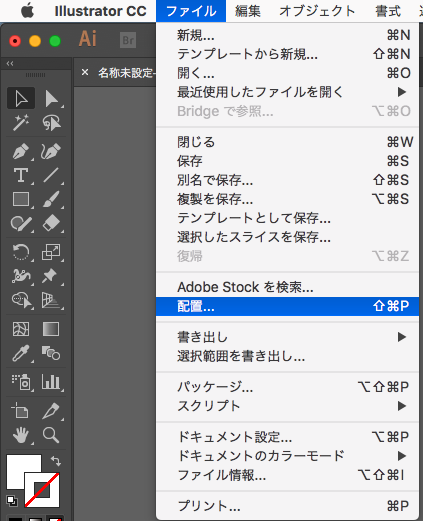Select the Blend tool
423x521 pixels.
point(51,353)
